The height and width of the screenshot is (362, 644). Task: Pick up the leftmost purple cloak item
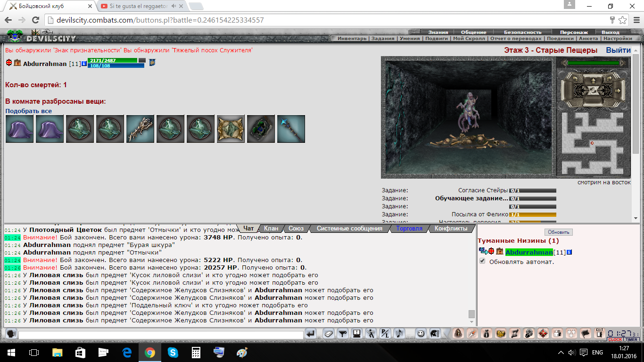click(x=20, y=129)
